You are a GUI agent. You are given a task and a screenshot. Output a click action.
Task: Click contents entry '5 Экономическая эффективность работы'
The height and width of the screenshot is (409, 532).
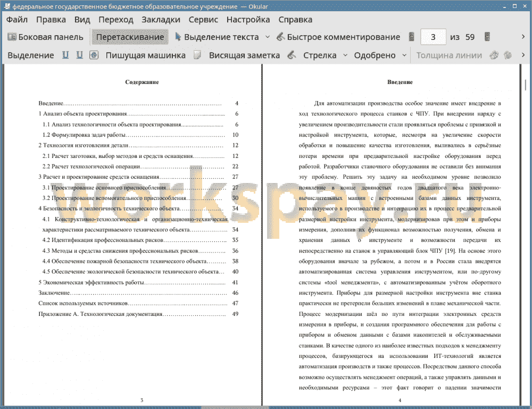coord(138,282)
